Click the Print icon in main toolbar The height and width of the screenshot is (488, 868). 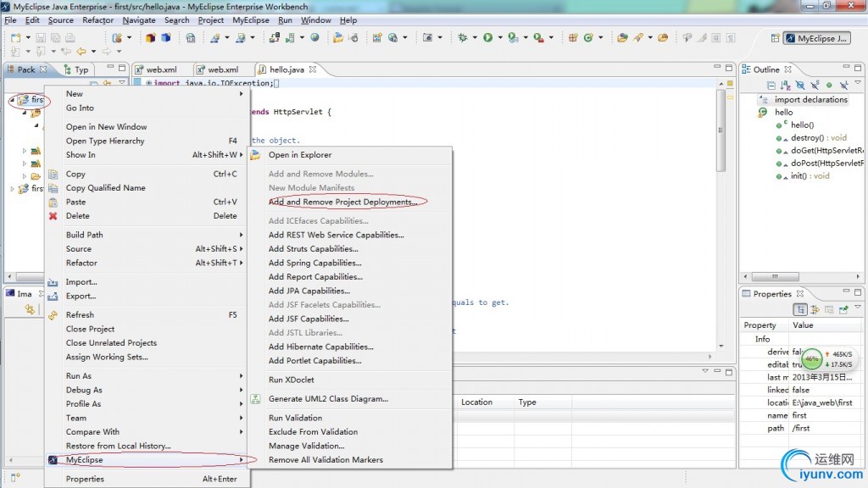tap(70, 37)
